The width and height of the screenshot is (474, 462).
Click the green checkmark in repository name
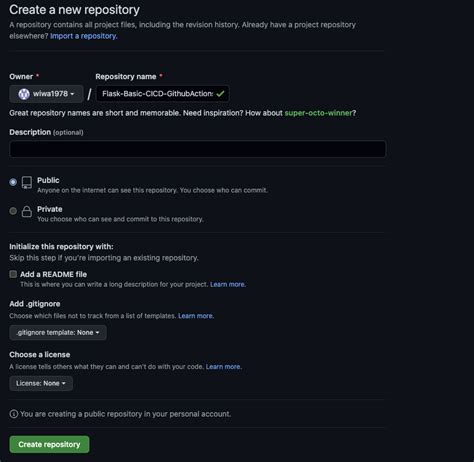point(220,94)
